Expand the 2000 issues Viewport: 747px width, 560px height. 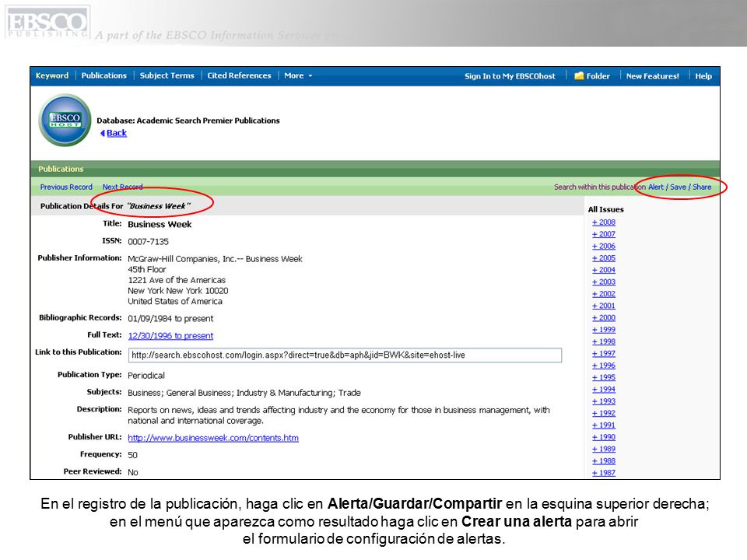click(x=604, y=317)
